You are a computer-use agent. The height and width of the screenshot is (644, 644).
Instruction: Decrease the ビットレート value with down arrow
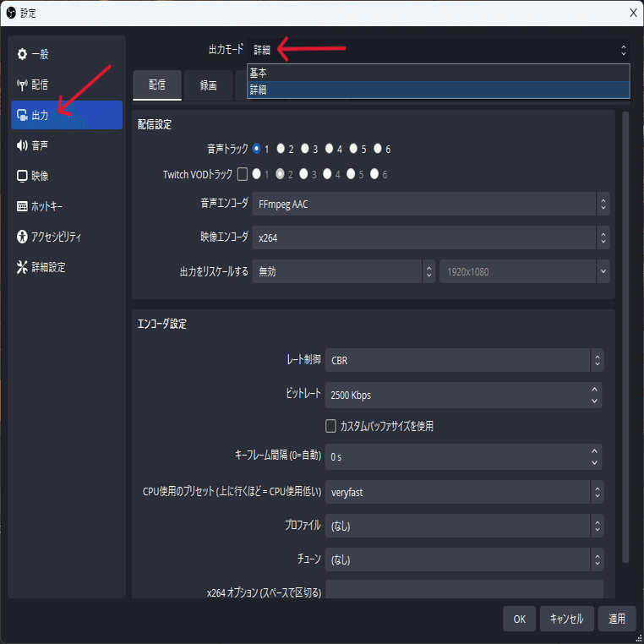pyautogui.click(x=594, y=401)
